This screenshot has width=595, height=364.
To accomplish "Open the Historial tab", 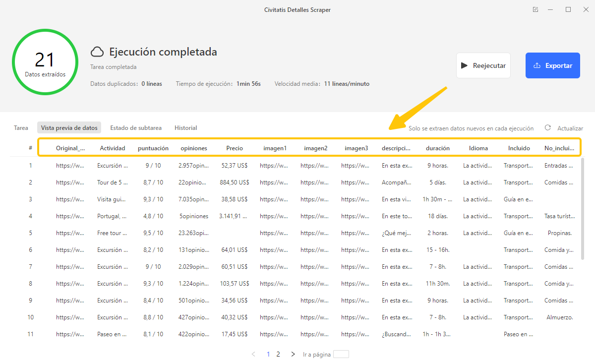I will [x=185, y=128].
